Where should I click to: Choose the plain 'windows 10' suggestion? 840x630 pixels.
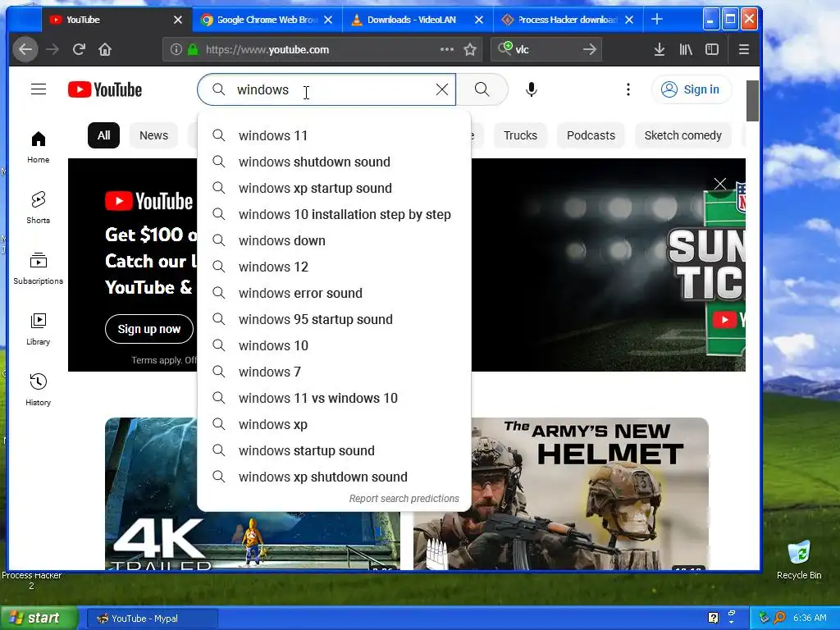pyautogui.click(x=335, y=345)
